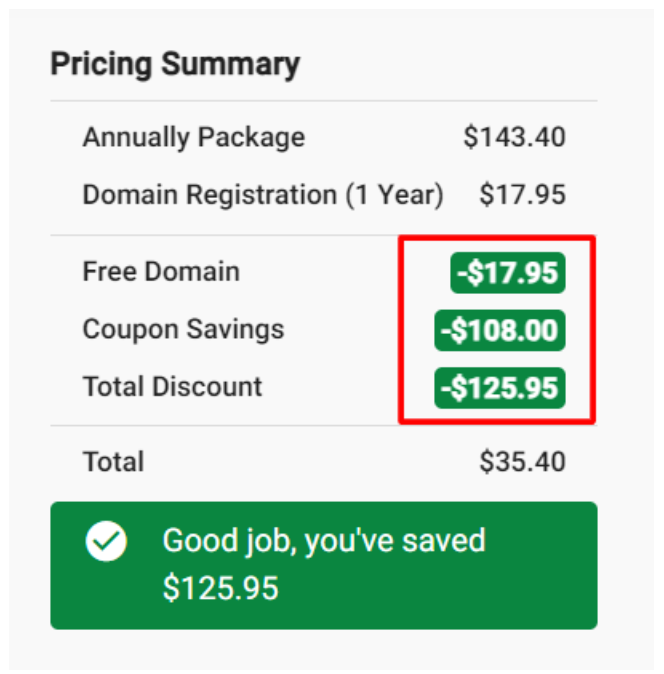Click the divider line below Pricing Summary
The height and width of the screenshot is (674, 664).
pos(324,101)
